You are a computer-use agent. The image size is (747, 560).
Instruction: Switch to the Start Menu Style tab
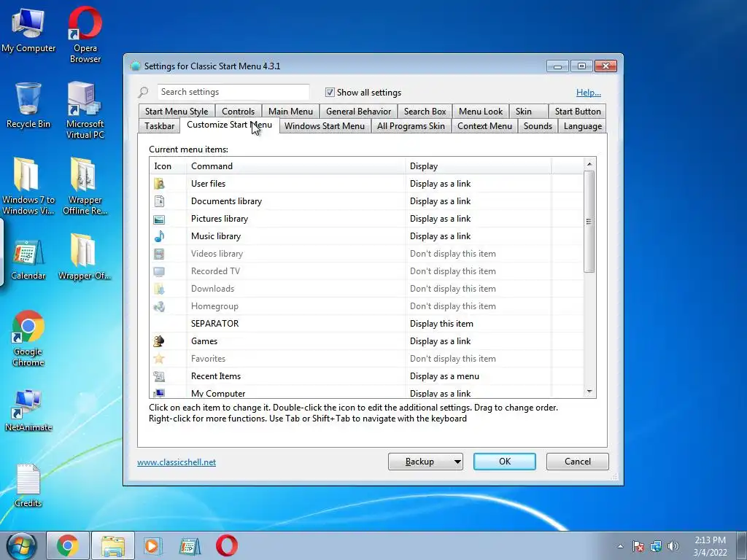(x=177, y=112)
